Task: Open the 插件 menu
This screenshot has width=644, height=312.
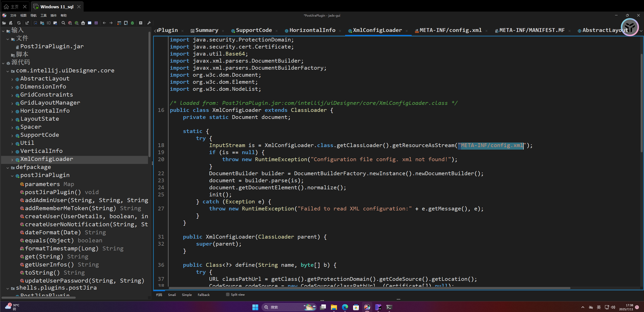Action: 53,15
